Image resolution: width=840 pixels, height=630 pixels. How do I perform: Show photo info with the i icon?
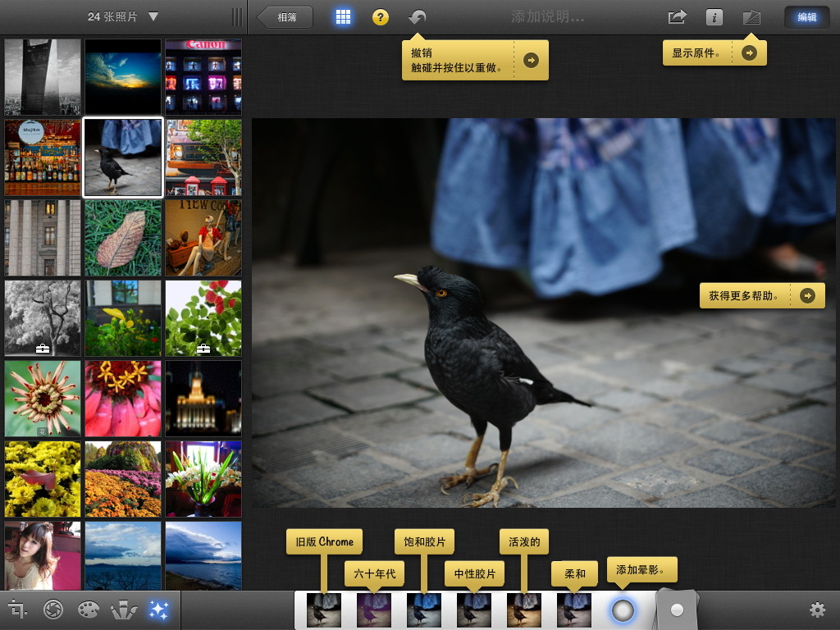coord(714,17)
